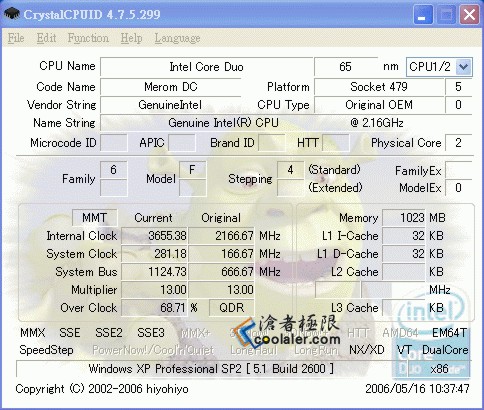Viewport: 484px width, 410px height.
Task: Click the SSE3 feature label
Action: pos(151,333)
